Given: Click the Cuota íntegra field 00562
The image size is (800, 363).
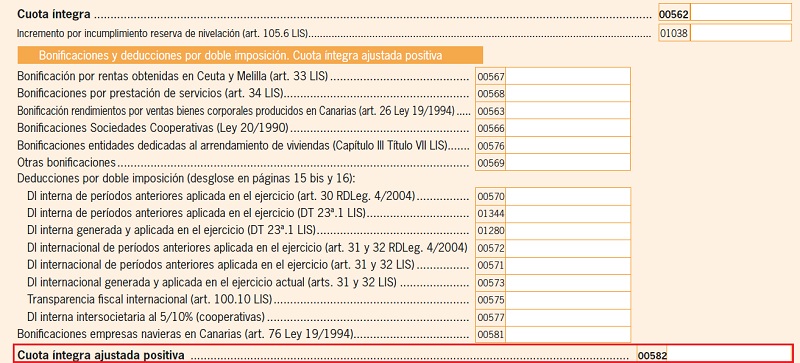Looking at the screenshot, I should click(741, 13).
